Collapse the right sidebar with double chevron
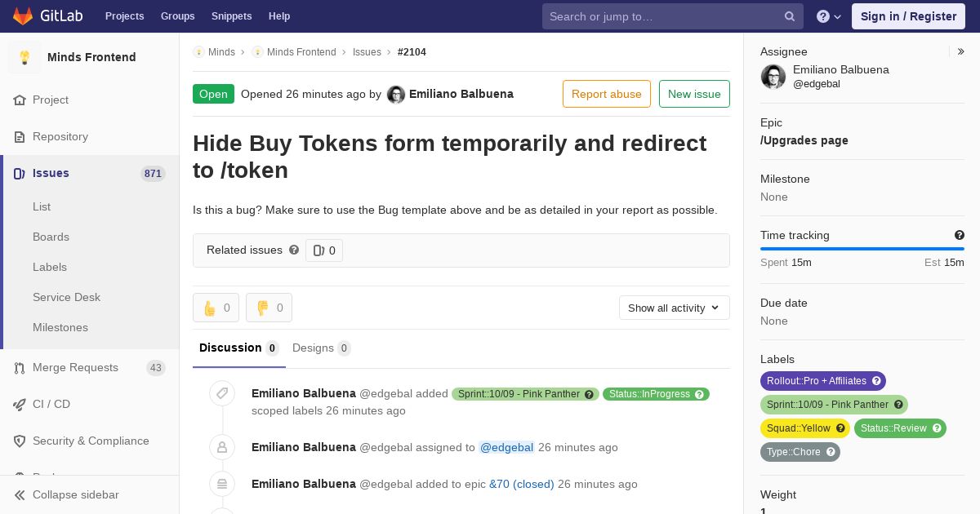 [x=961, y=51]
